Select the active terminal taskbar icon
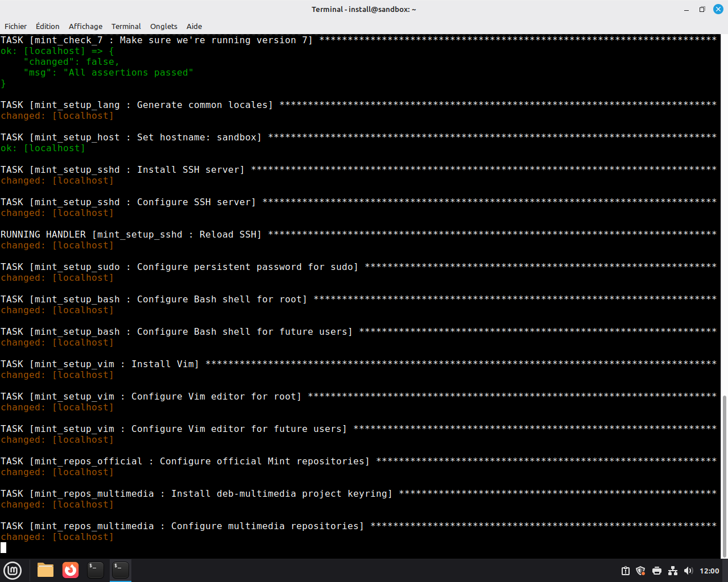The width and height of the screenshot is (728, 582). (x=120, y=570)
